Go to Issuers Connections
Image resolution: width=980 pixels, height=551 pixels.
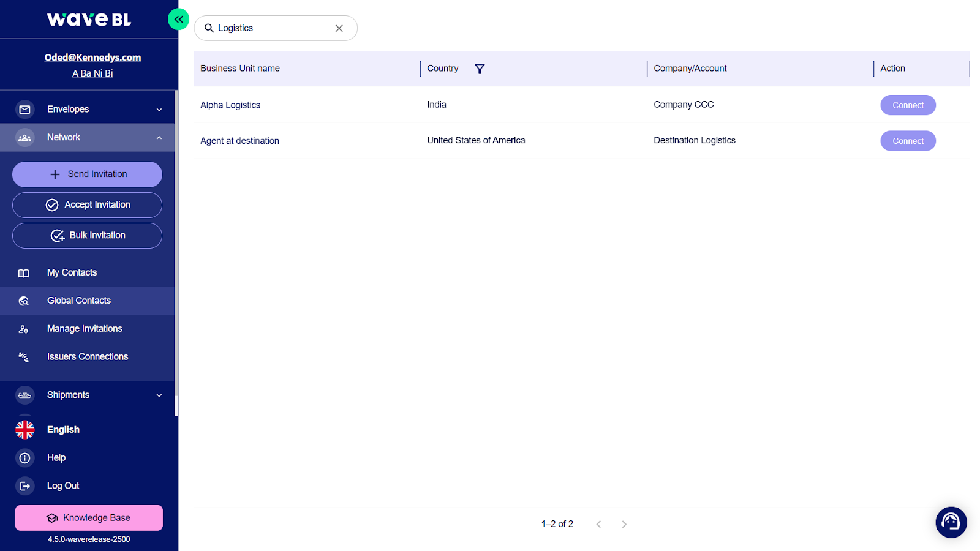point(88,357)
